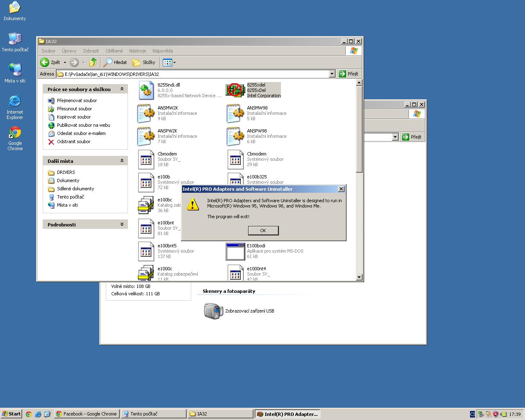Click Přejít button in background window
Image resolution: width=525 pixels, height=420 pixels.
412,137
